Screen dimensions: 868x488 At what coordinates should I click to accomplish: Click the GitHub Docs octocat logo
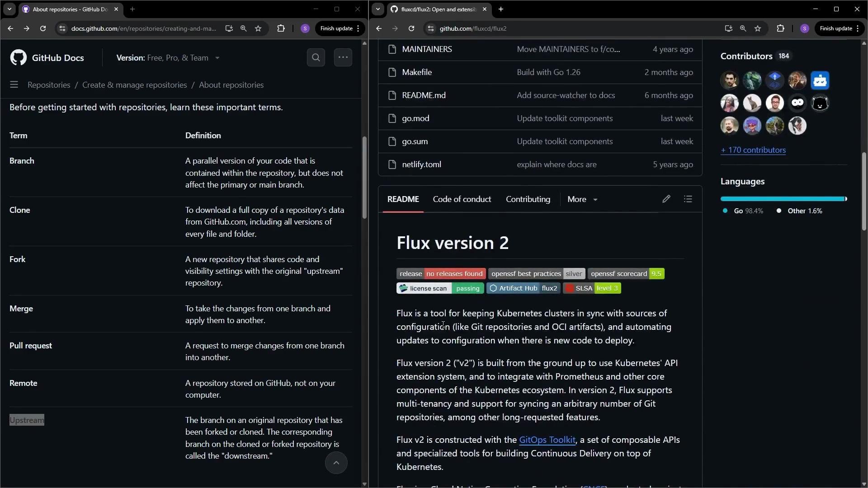point(19,58)
